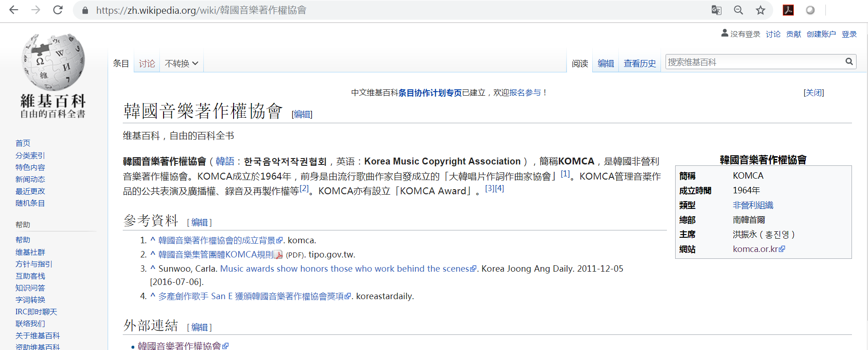Click the 创建账户 link

[821, 34]
